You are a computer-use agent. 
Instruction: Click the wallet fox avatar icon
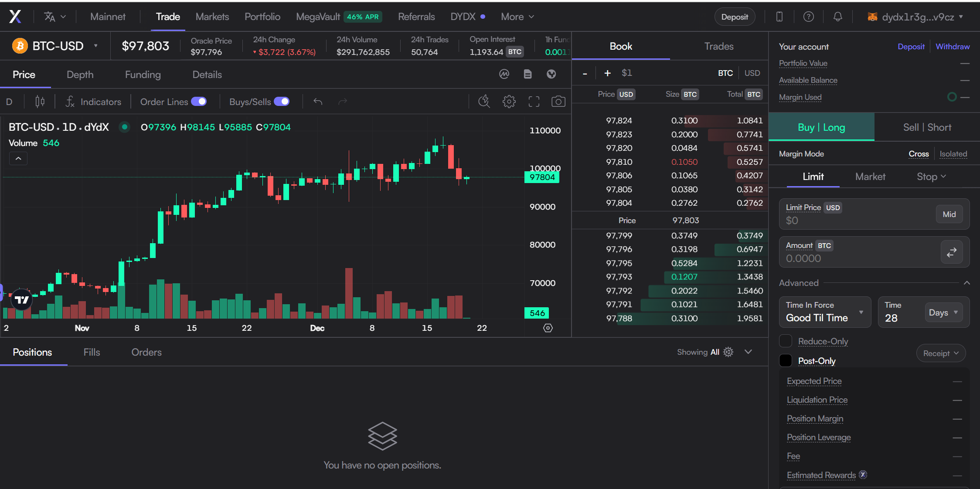[872, 17]
